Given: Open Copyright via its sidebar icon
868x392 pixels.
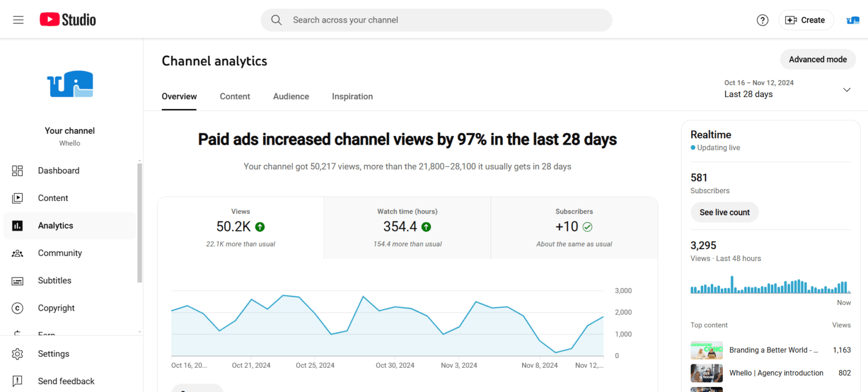Looking at the screenshot, I should [18, 308].
